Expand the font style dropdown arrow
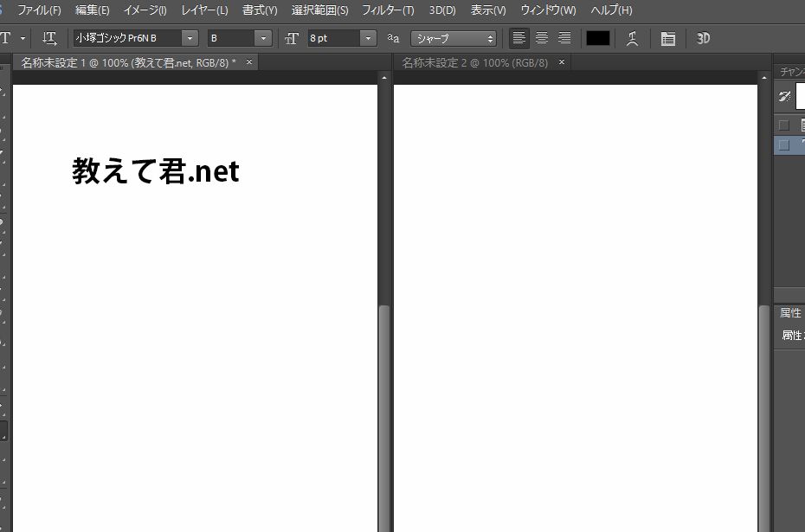This screenshot has height=532, width=805. click(263, 38)
